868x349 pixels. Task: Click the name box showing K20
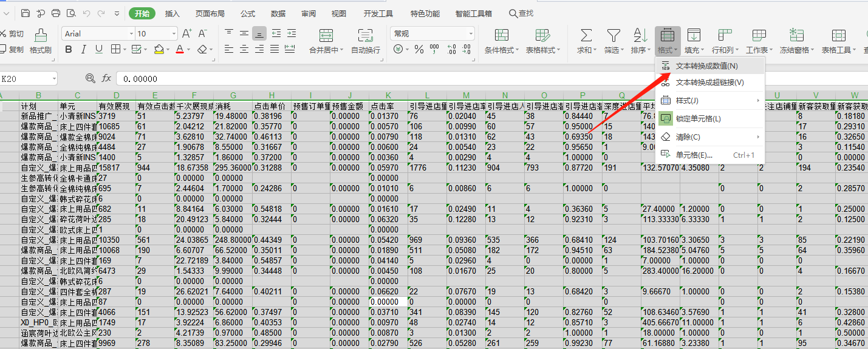tap(29, 78)
